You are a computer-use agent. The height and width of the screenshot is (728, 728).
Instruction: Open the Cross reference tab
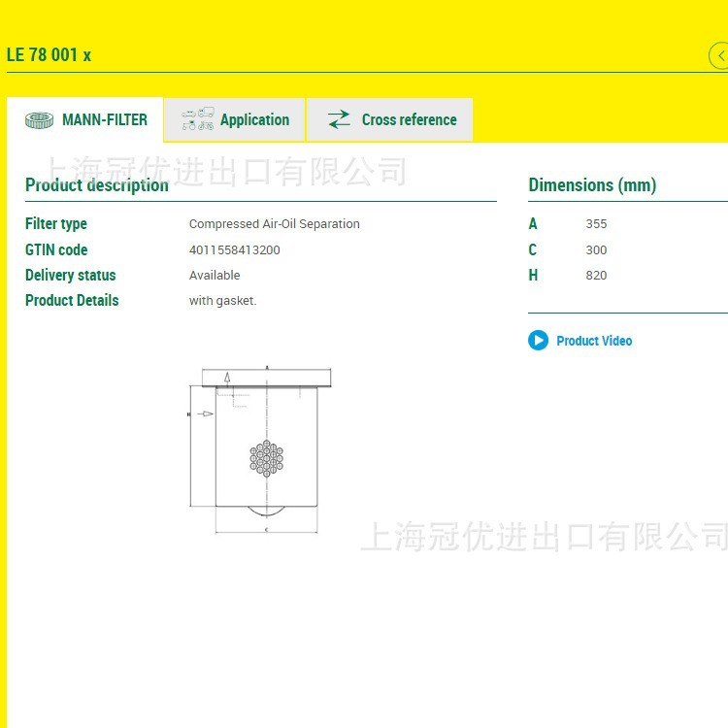click(x=390, y=119)
